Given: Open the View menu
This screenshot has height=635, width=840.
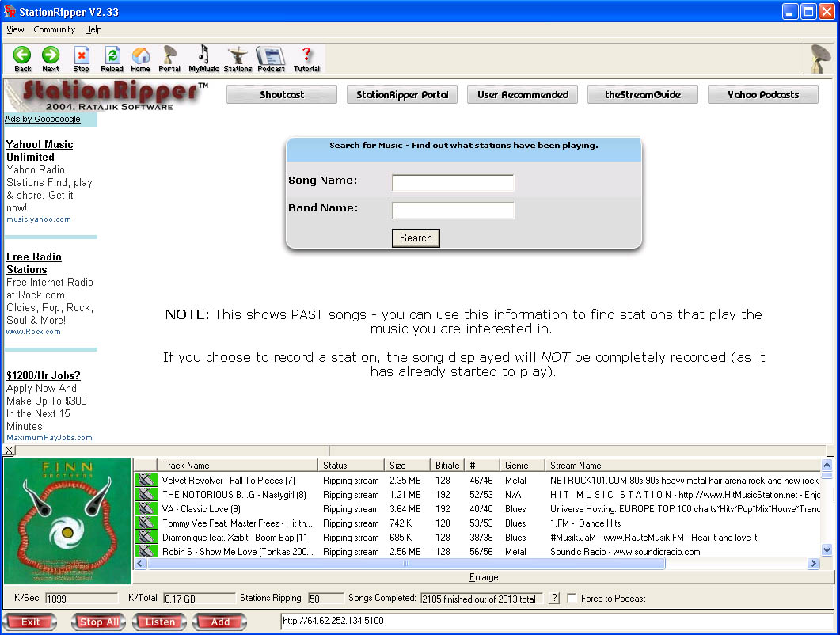Looking at the screenshot, I should pyautogui.click(x=15, y=29).
